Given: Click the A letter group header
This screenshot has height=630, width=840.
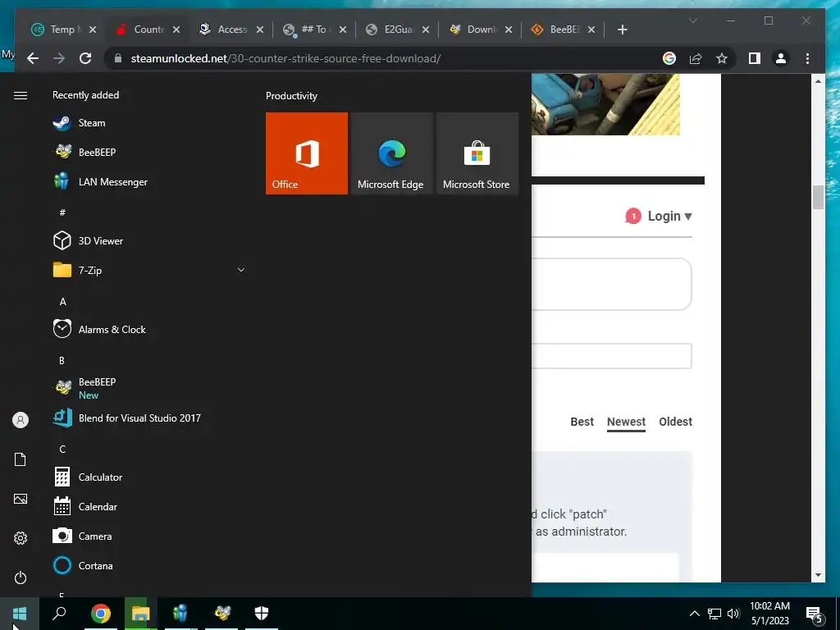Looking at the screenshot, I should tap(62, 302).
